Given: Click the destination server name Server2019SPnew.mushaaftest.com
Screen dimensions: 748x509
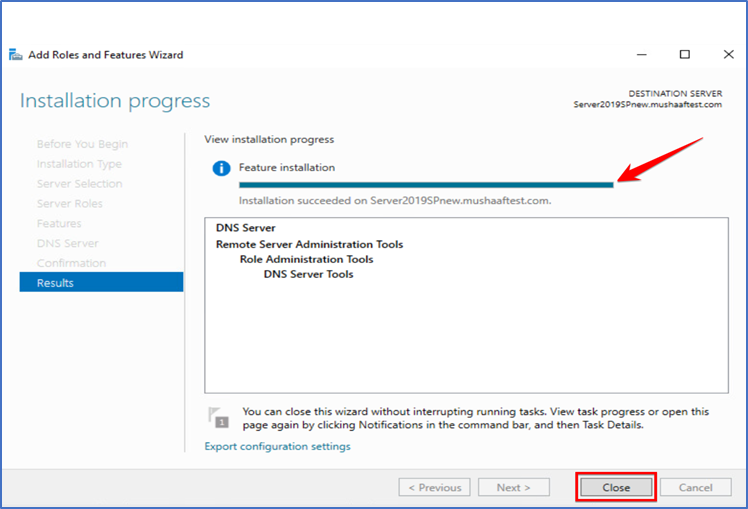Looking at the screenshot, I should [x=647, y=104].
